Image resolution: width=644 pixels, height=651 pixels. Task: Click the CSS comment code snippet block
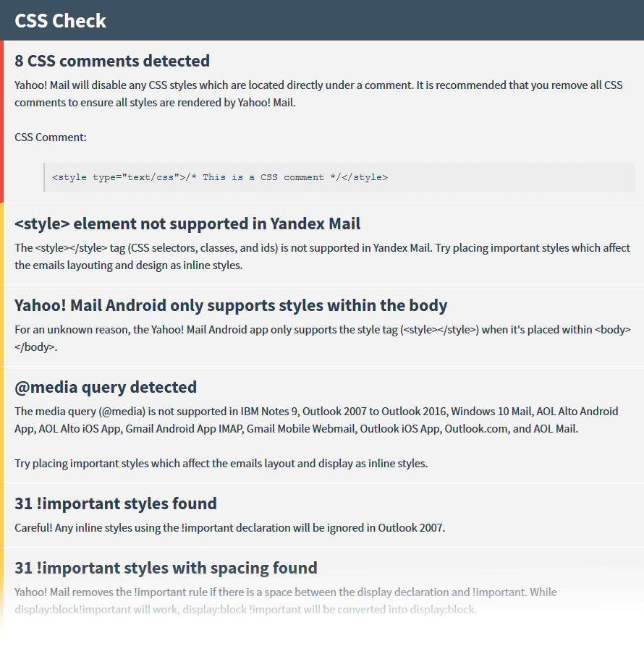coord(339,177)
